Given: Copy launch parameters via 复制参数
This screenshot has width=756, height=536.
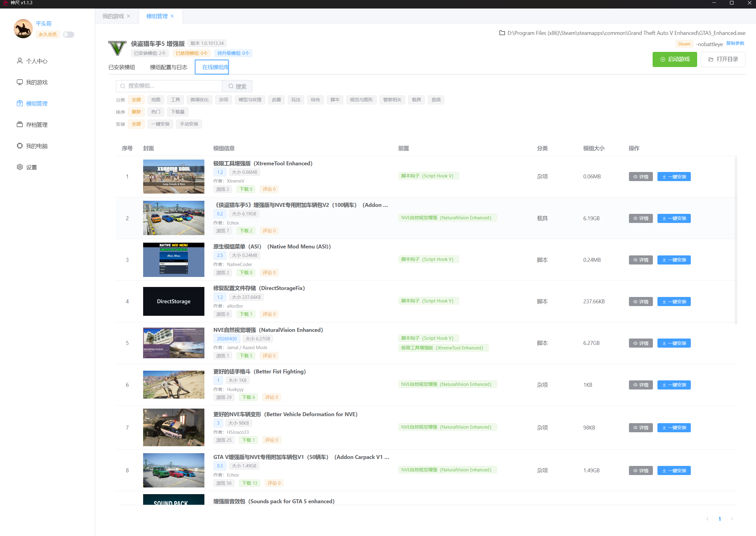Looking at the screenshot, I should point(735,43).
